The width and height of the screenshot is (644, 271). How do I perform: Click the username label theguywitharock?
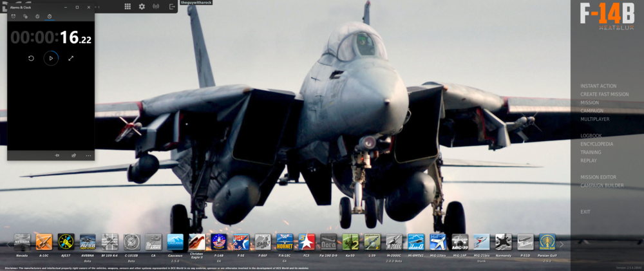click(196, 3)
